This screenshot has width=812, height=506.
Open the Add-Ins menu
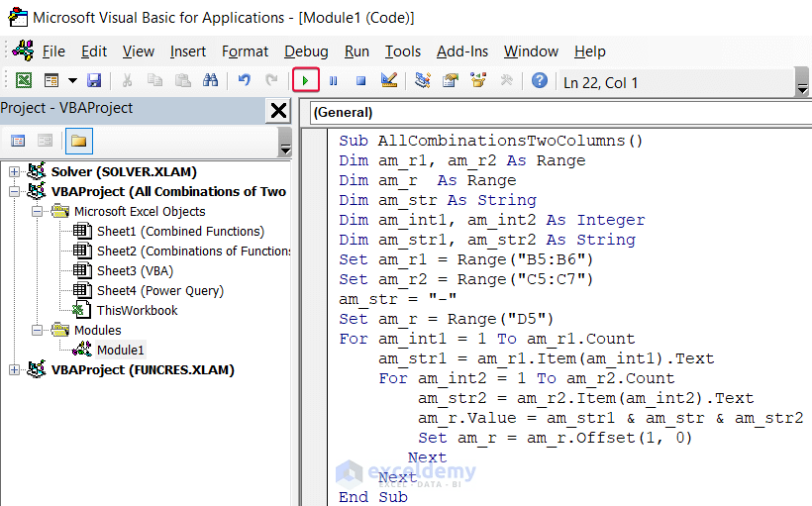[x=461, y=51]
